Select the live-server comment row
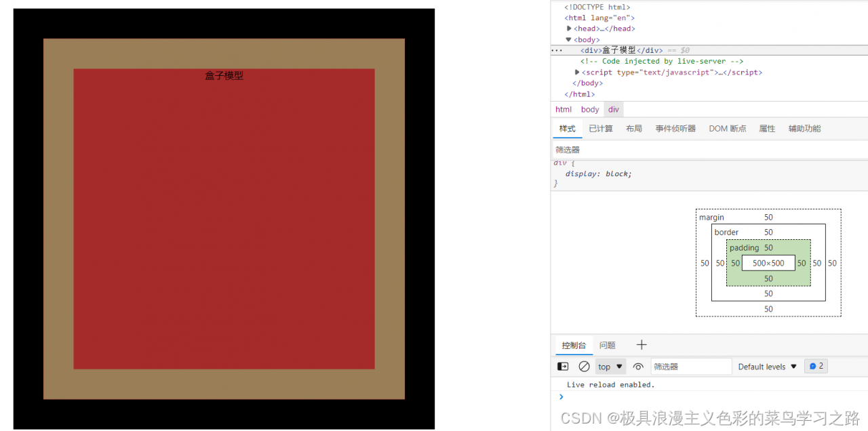868x431 pixels. point(662,61)
